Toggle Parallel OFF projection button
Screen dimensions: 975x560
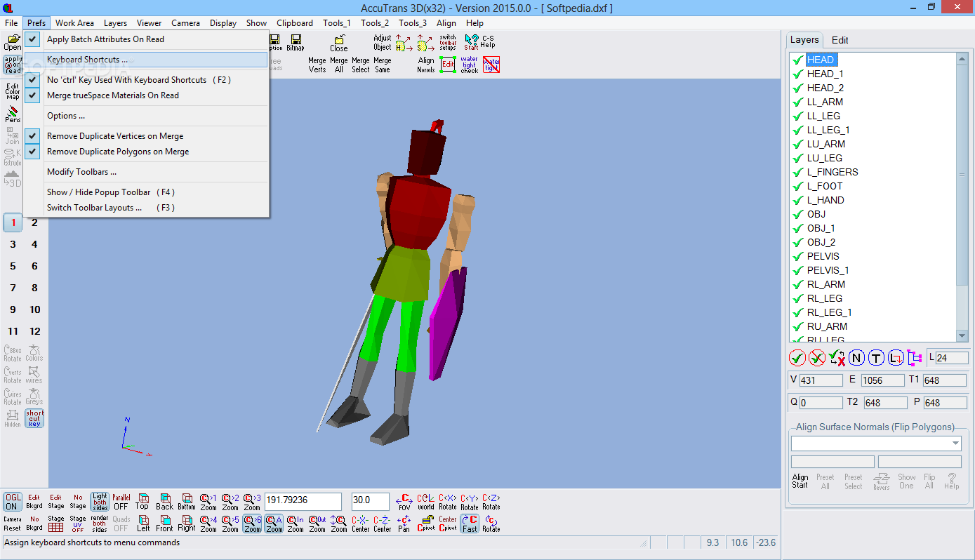click(121, 501)
